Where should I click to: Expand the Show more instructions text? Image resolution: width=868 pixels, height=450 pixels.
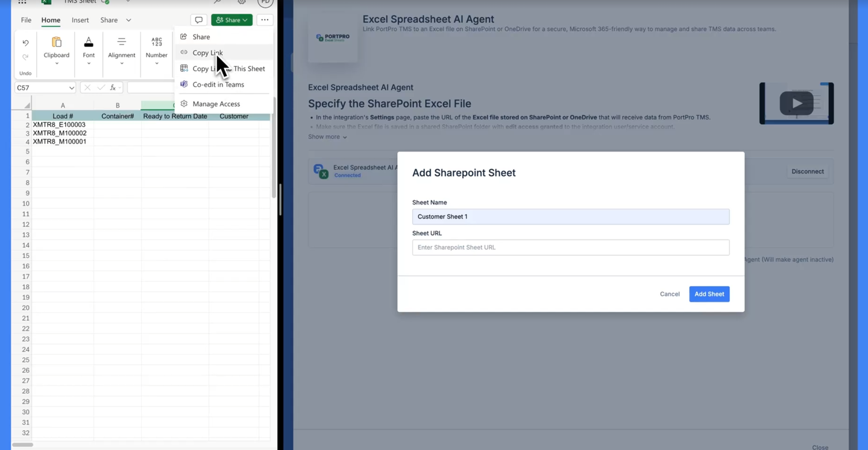pyautogui.click(x=327, y=137)
